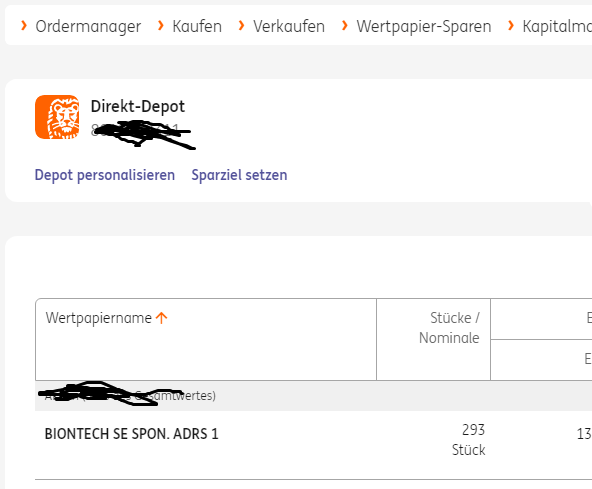Navigate to Wertpapier-Sparen
Viewport: 592px width, 489px height.
(x=424, y=26)
